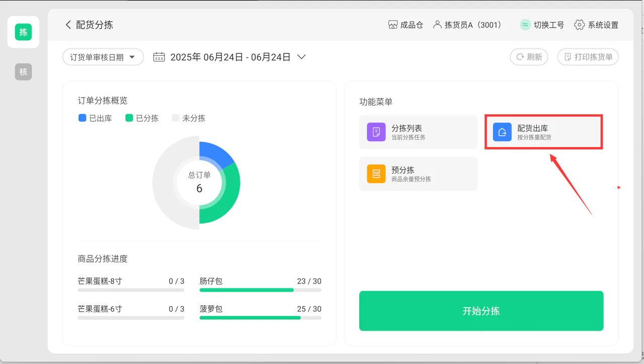Open the 系统设置 gear icon

(x=580, y=25)
